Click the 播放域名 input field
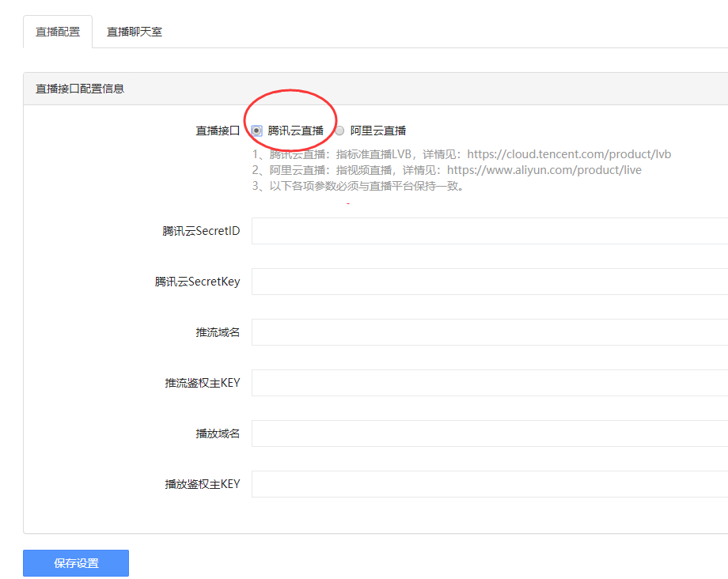728x579 pixels. (x=490, y=433)
